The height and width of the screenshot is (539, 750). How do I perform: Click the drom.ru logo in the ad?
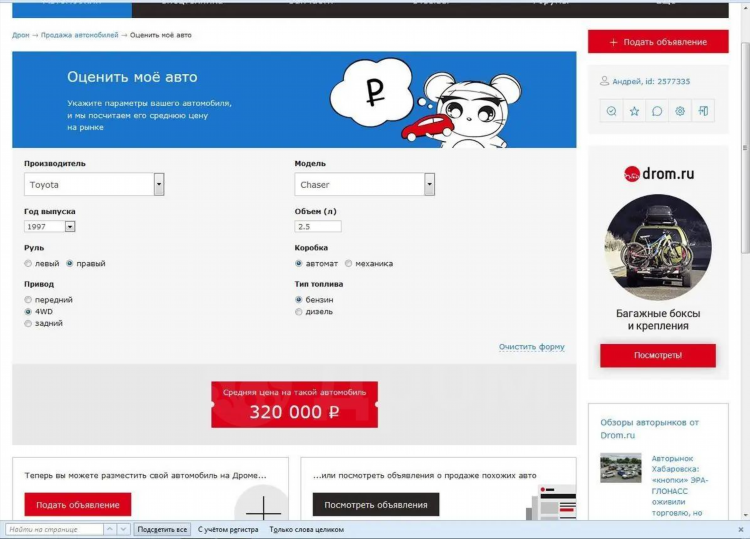coord(658,174)
